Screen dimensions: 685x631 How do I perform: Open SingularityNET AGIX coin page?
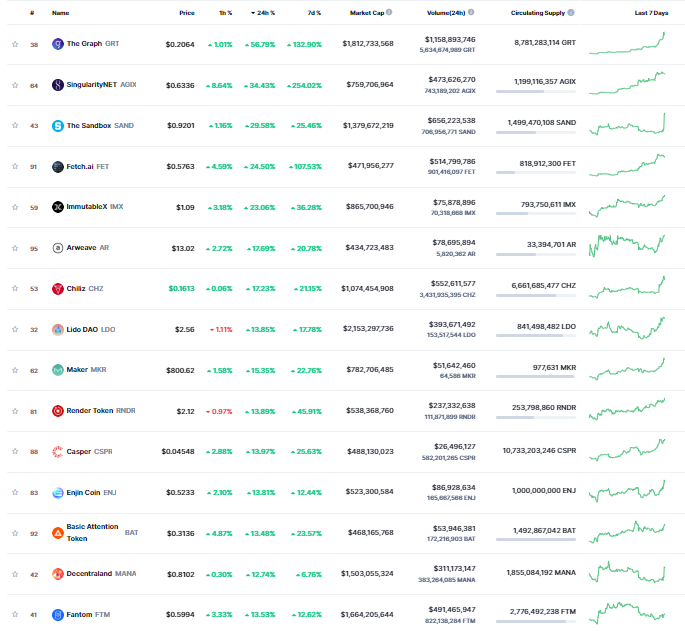(x=101, y=85)
